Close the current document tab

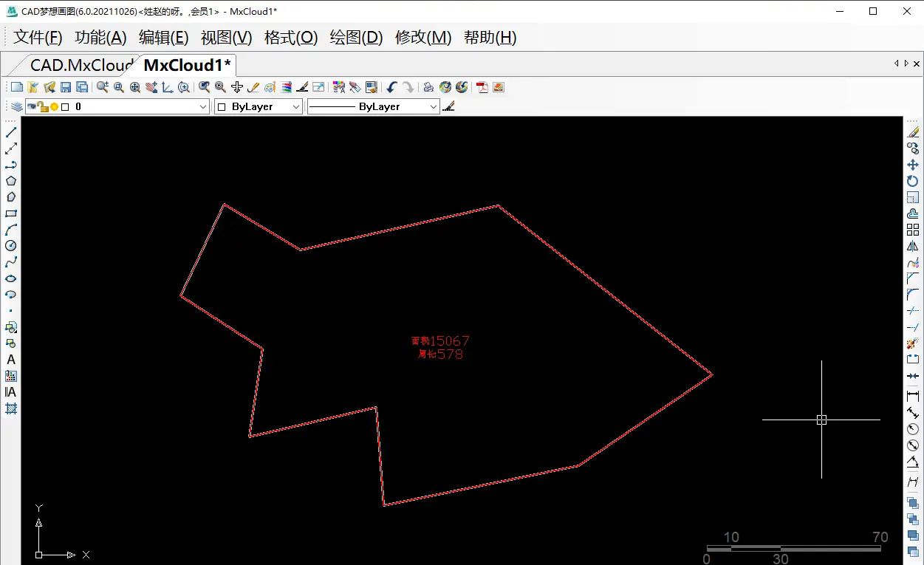click(917, 64)
